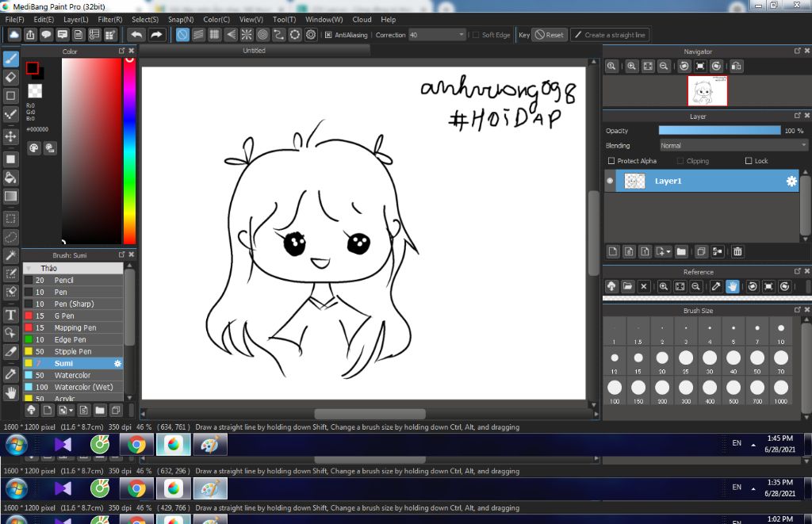812x524 pixels.
Task: Open the Layer(L) menu
Action: click(75, 20)
